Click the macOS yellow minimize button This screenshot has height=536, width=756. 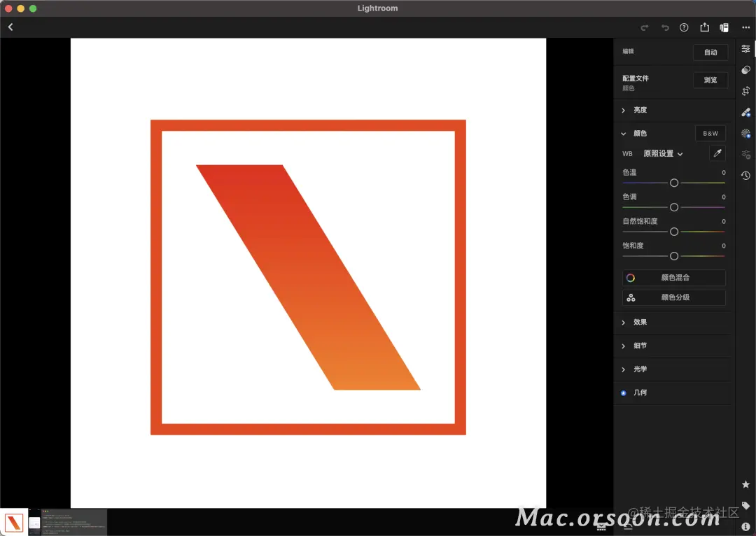click(x=21, y=8)
